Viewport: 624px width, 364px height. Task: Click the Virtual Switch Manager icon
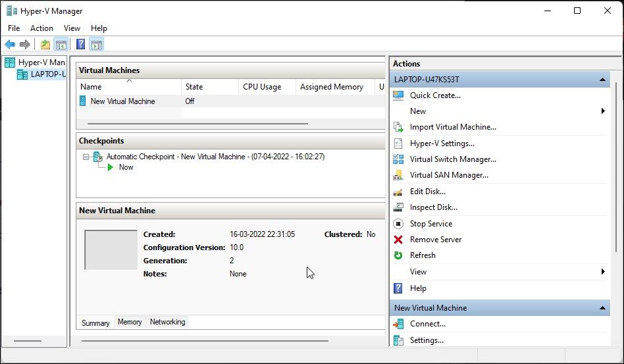point(398,159)
